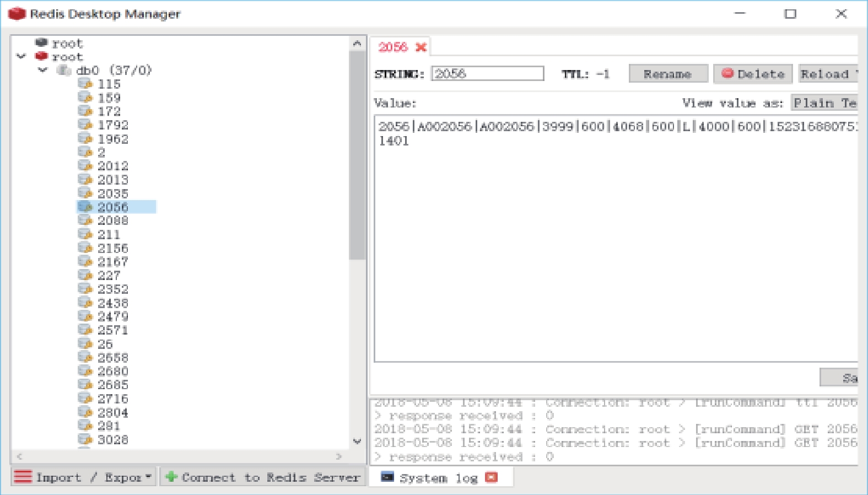Connect to Redis Server
The width and height of the screenshot is (868, 495).
[x=263, y=477]
